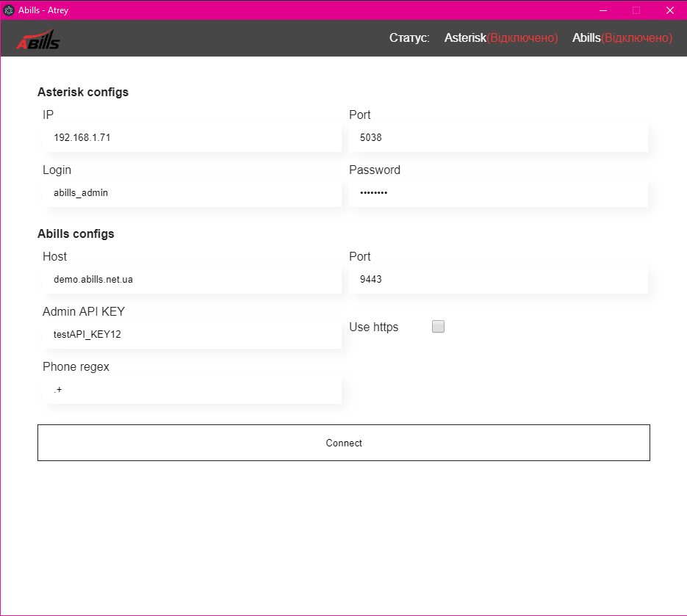Focus the Abills Port field showing 9443

click(498, 279)
